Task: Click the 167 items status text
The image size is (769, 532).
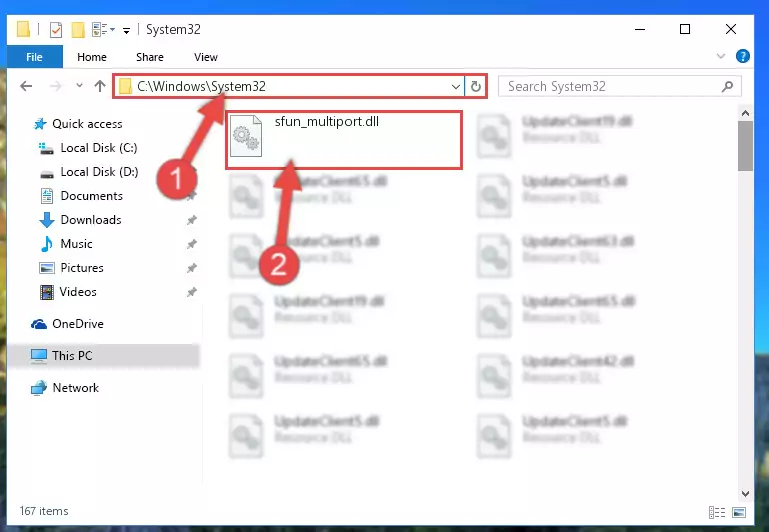Action: coord(44,511)
